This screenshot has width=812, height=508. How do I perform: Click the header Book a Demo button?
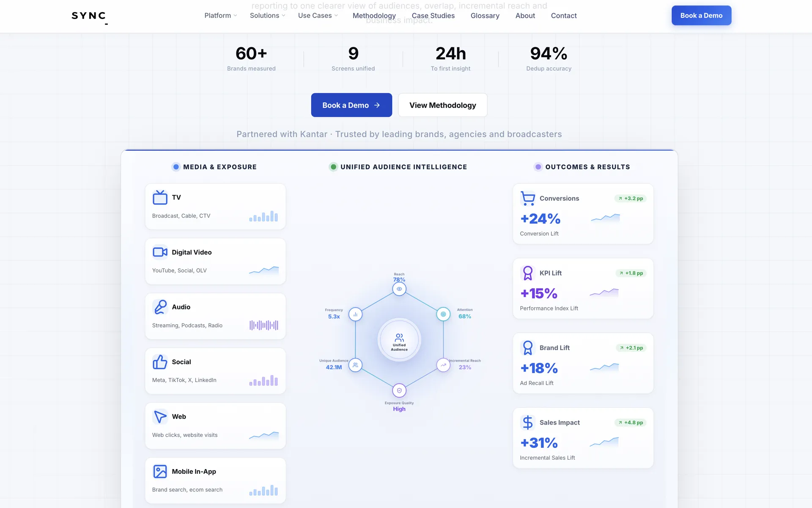pyautogui.click(x=701, y=15)
